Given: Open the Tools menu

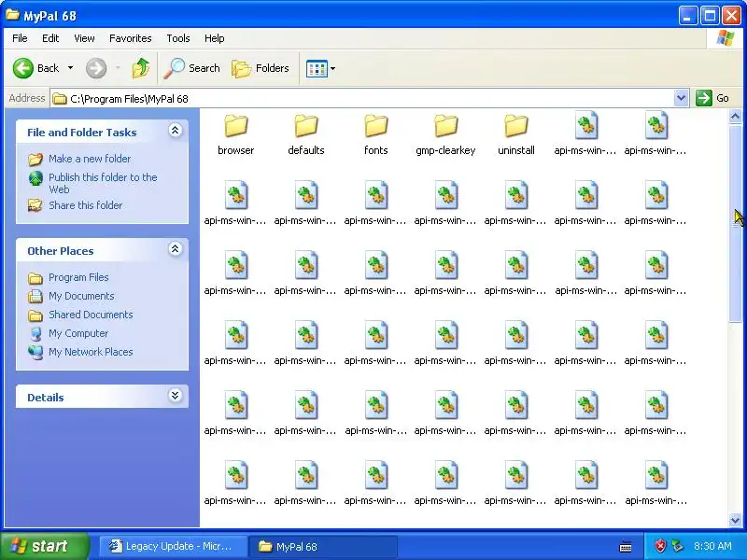Looking at the screenshot, I should coord(178,38).
